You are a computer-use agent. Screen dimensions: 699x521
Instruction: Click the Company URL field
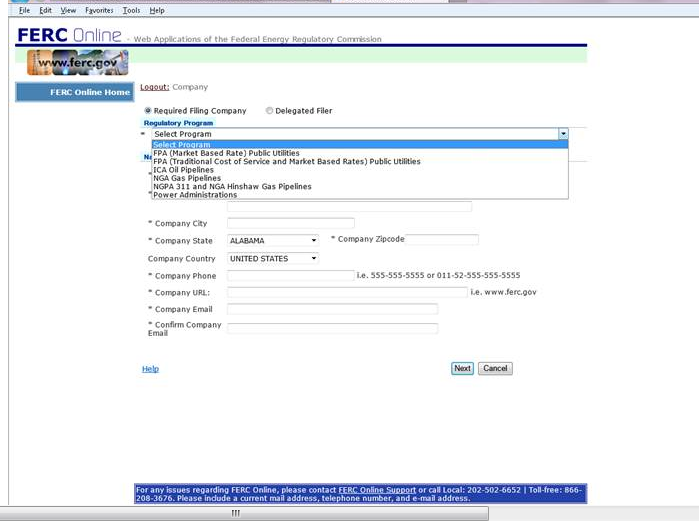point(347,292)
